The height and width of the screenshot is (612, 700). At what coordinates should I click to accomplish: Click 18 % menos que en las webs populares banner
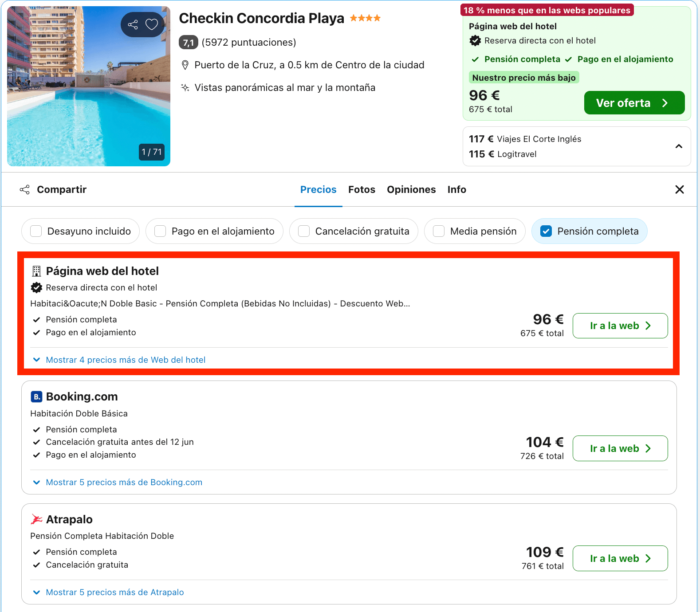point(547,10)
